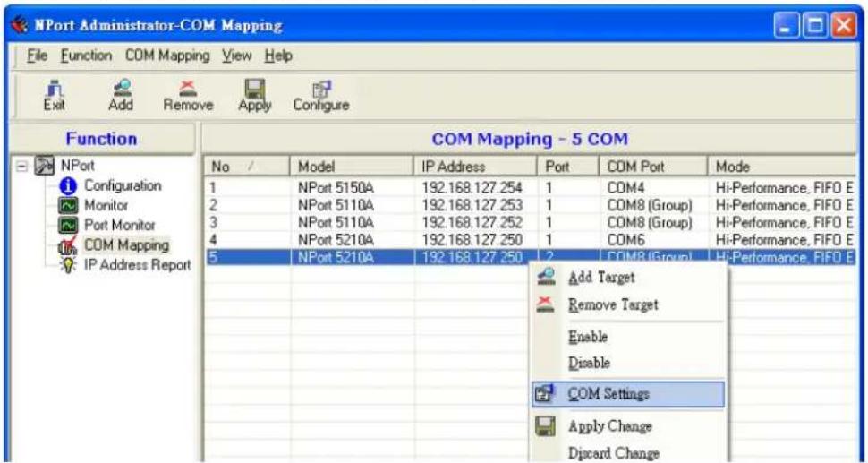Click the COM Settings icon in context menu

545,394
